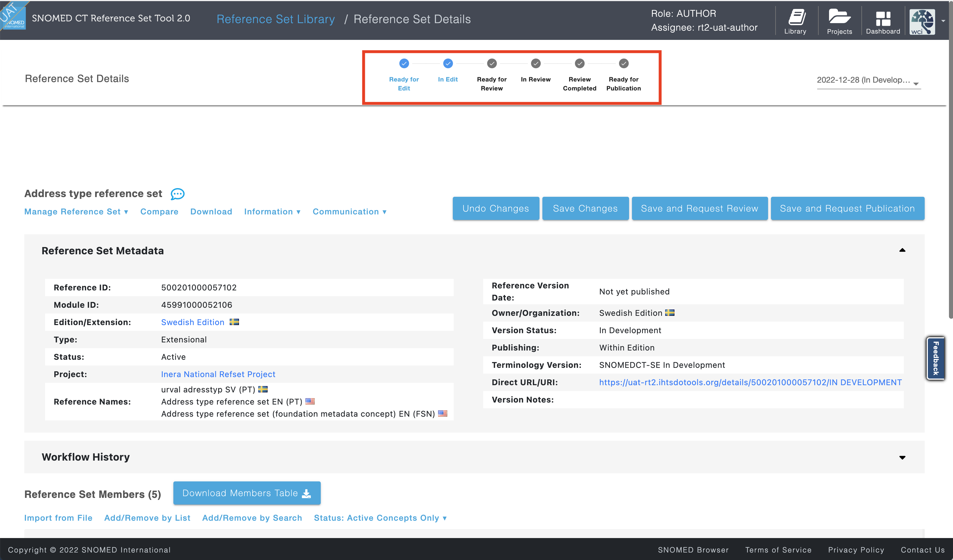Open Contact Us footer link

click(922, 550)
